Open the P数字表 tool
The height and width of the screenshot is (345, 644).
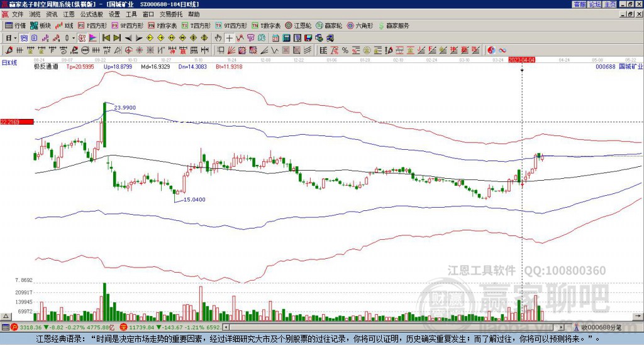coord(163,25)
